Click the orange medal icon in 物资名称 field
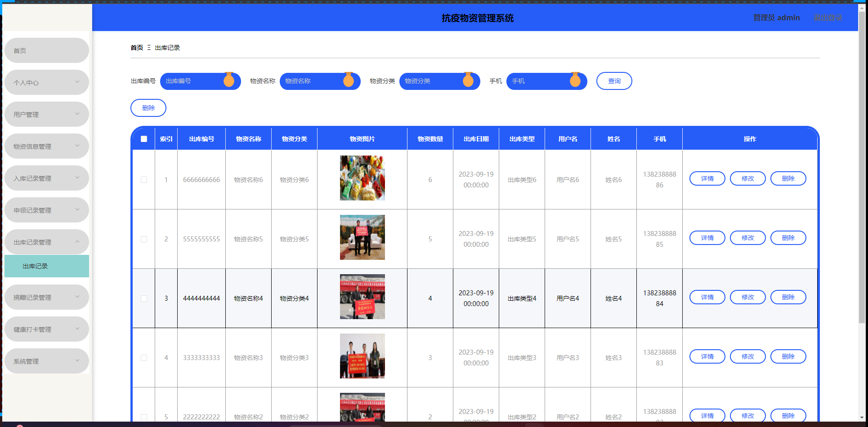 tap(349, 80)
